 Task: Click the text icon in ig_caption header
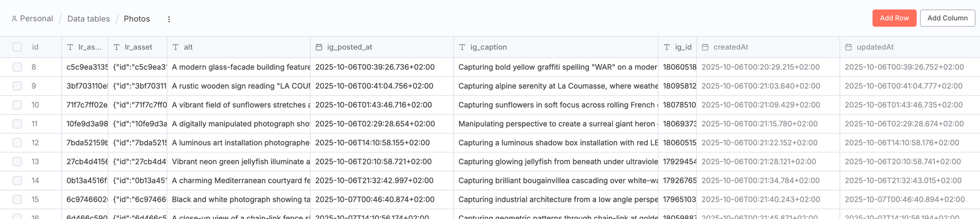[462, 47]
